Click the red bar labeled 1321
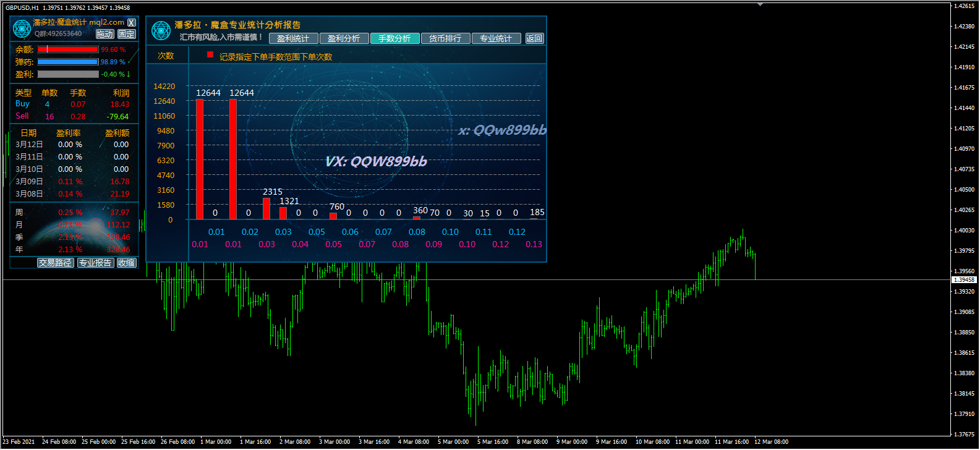The height and width of the screenshot is (450, 980). pos(283,213)
